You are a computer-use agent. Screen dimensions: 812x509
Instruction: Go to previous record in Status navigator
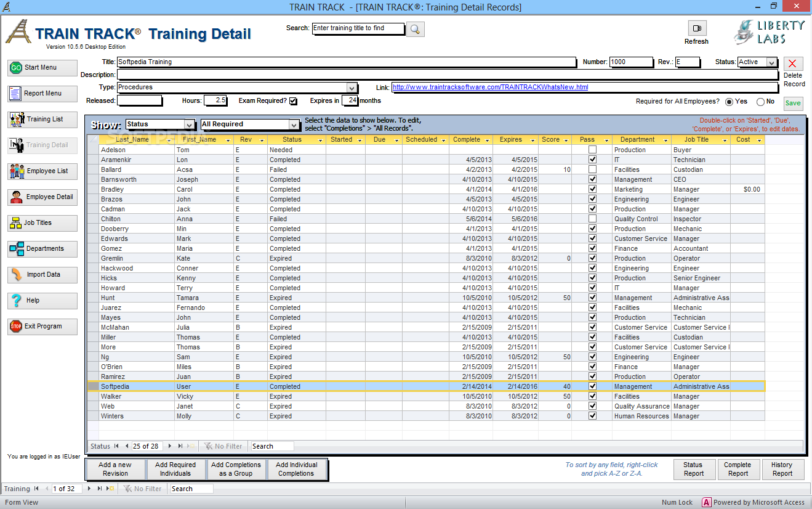[127, 446]
